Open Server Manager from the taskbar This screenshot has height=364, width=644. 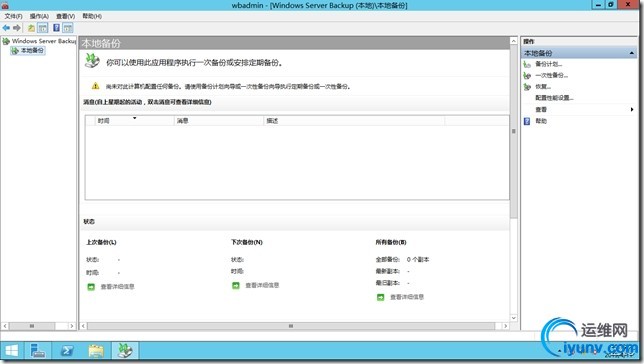(38, 351)
